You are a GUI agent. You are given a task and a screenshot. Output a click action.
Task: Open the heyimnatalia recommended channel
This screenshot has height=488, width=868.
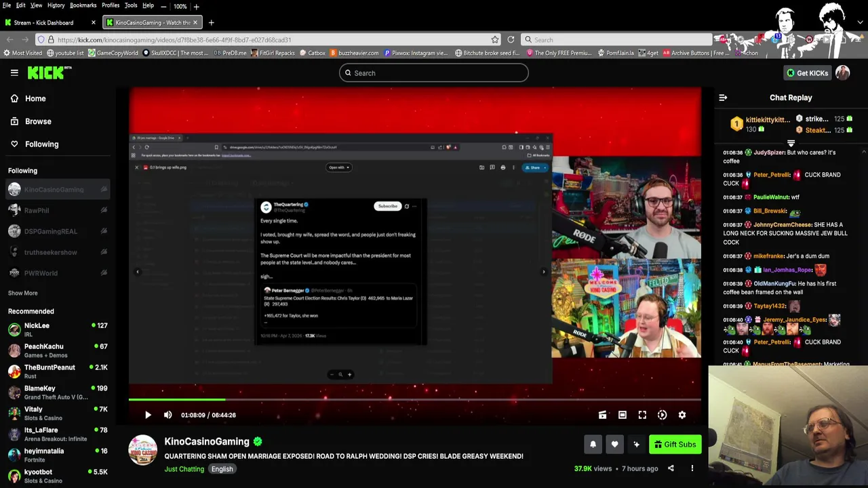[x=58, y=455]
